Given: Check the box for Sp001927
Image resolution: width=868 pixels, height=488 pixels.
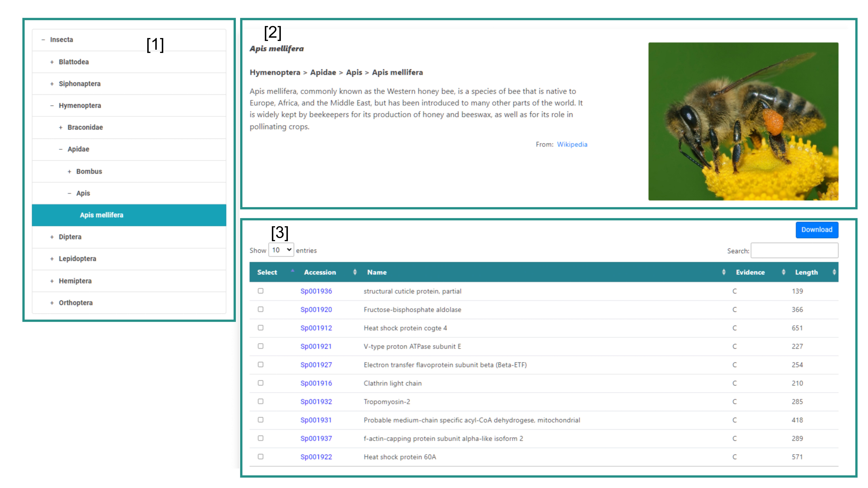Looking at the screenshot, I should [261, 364].
